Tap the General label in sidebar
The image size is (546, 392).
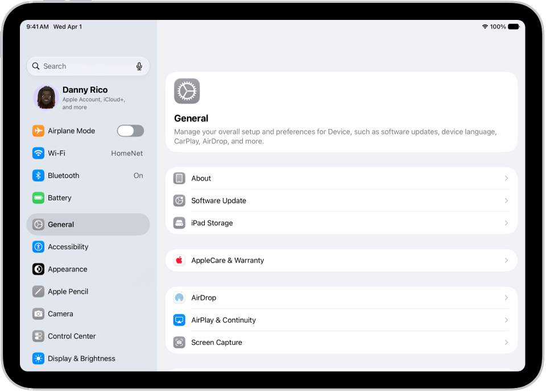pyautogui.click(x=61, y=224)
